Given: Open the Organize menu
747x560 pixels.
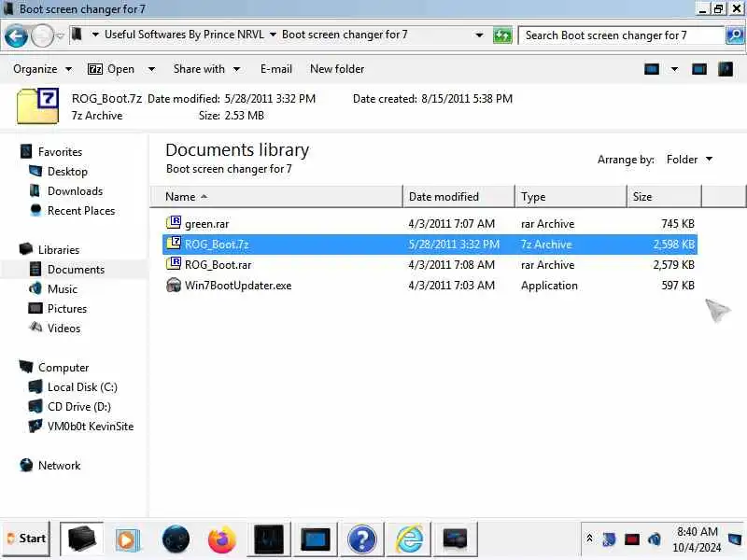Looking at the screenshot, I should (x=42, y=69).
